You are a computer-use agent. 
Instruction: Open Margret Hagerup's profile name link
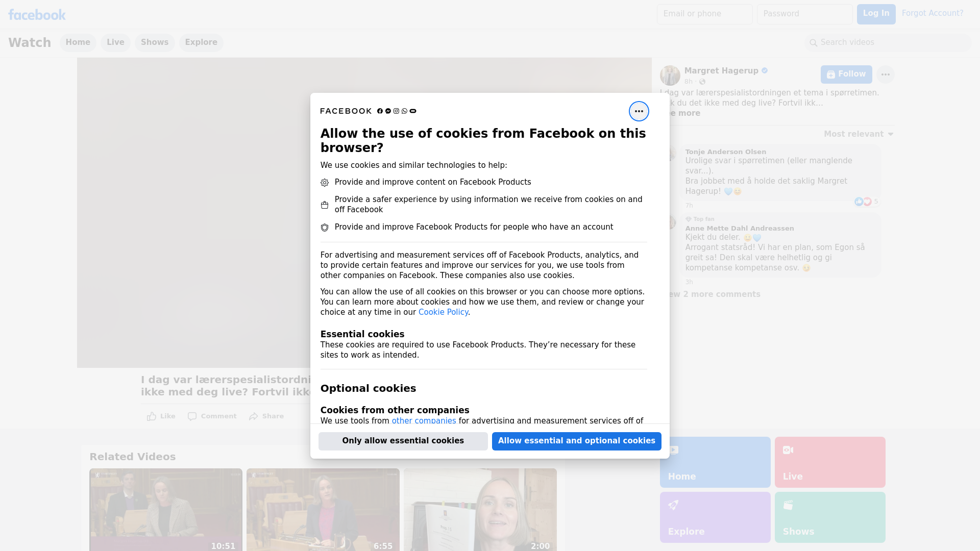[721, 71]
